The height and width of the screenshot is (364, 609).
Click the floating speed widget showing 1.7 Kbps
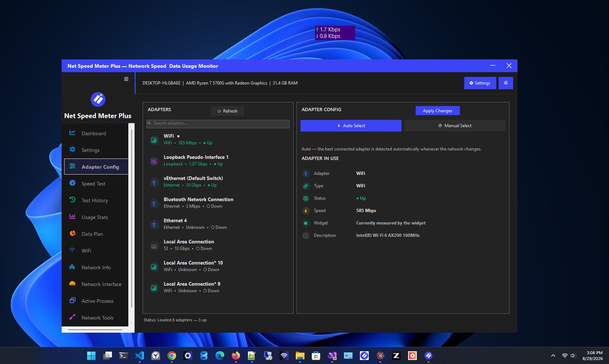coord(335,33)
